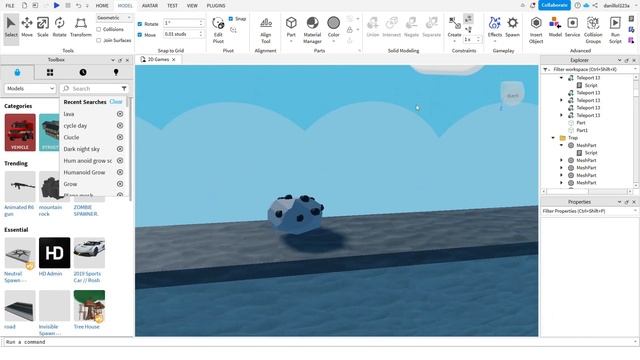The width and height of the screenshot is (640, 360).
Task: Activate the 2D Games document tab
Action: tap(158, 60)
